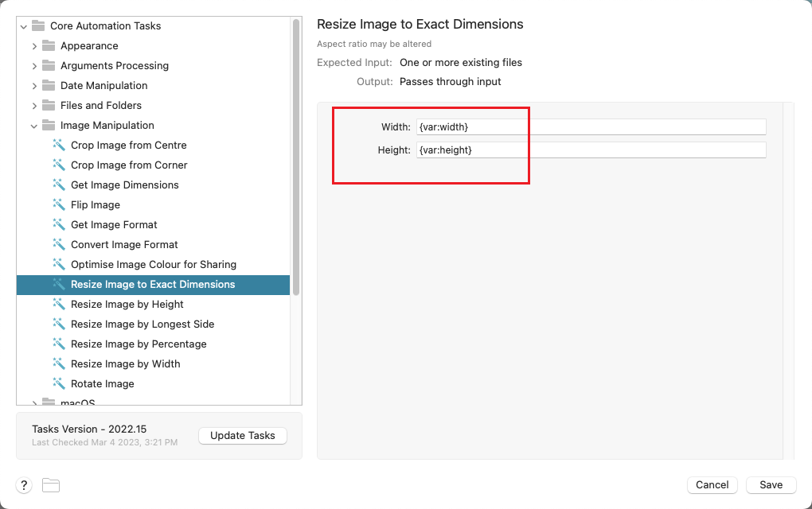Click the Image Manipulation folder icon

[x=49, y=125]
